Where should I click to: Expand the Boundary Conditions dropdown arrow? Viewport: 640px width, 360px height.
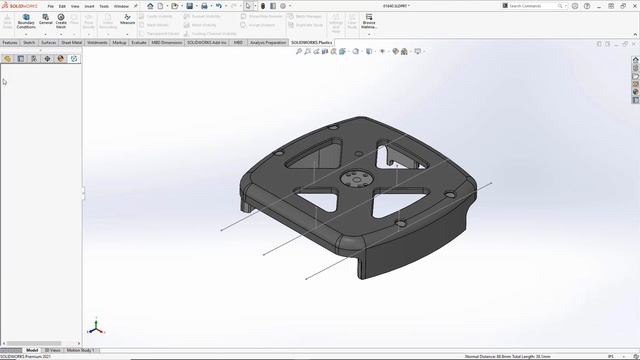tap(26, 34)
